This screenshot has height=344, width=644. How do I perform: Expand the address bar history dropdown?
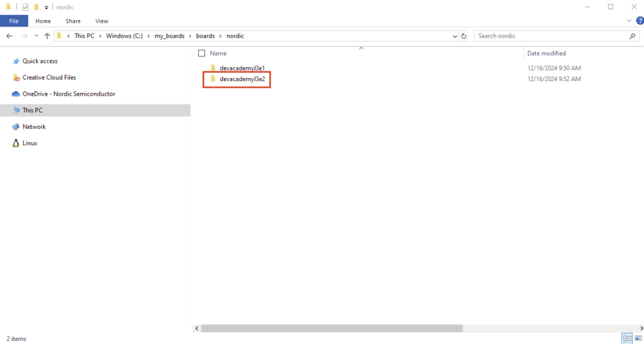[455, 36]
